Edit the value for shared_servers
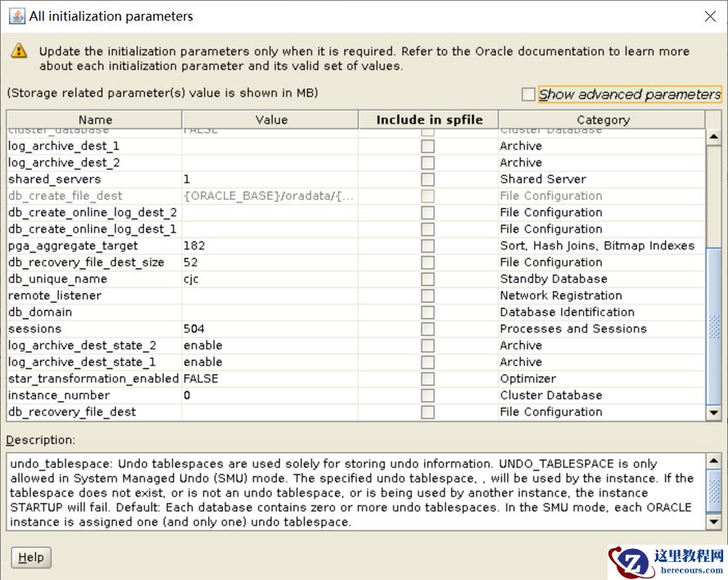This screenshot has width=728, height=580. point(269,179)
